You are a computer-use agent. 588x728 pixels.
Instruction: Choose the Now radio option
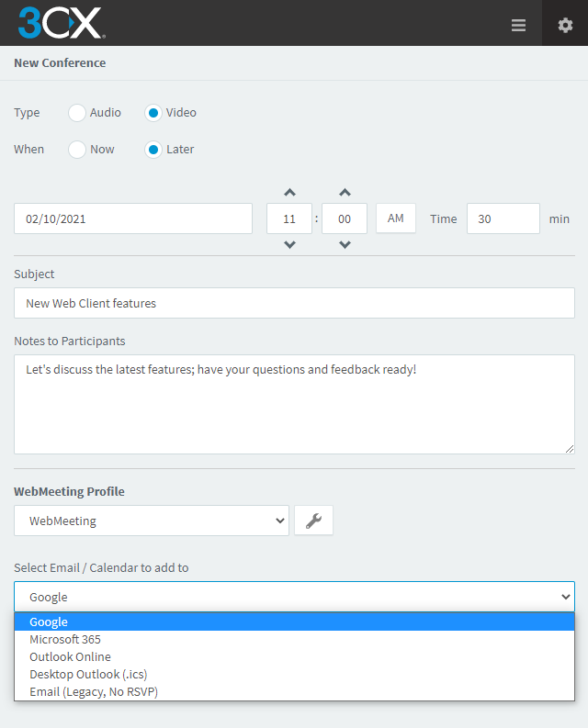pos(77,150)
